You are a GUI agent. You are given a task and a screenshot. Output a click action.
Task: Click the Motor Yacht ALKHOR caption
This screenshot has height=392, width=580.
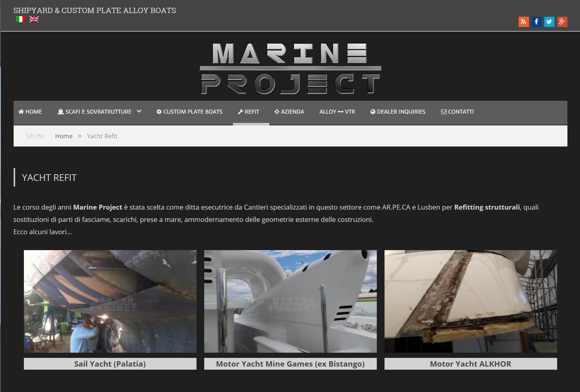tap(471, 364)
